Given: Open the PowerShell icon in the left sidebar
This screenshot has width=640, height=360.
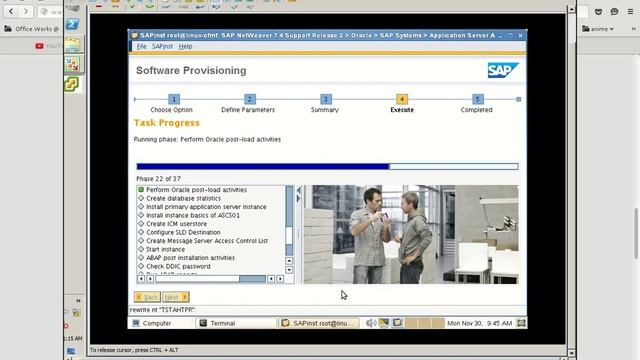Looking at the screenshot, I should pyautogui.click(x=72, y=24).
